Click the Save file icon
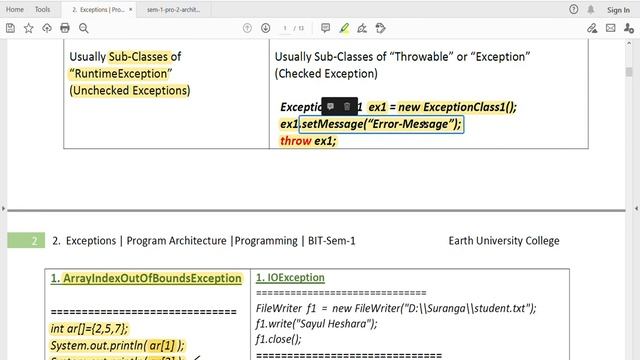The image size is (640, 360). tap(11, 28)
